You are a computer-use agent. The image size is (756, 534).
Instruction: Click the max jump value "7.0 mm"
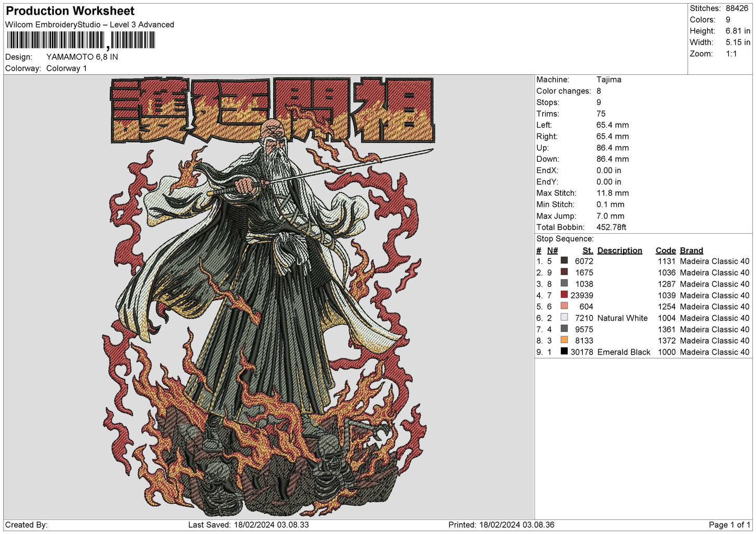coord(611,216)
